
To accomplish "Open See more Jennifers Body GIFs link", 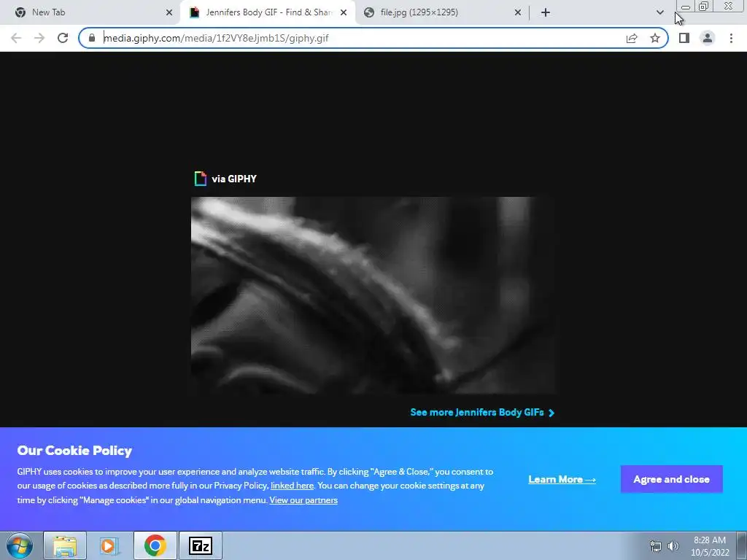I will (x=477, y=413).
